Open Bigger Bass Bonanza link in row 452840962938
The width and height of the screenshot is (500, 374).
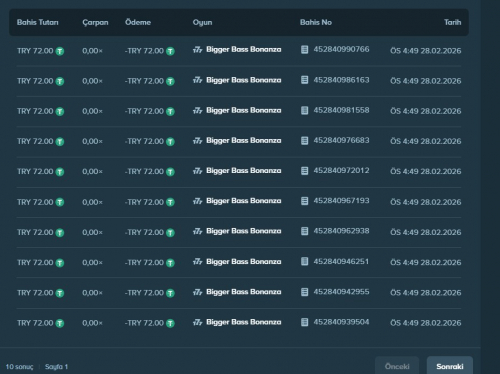point(244,231)
